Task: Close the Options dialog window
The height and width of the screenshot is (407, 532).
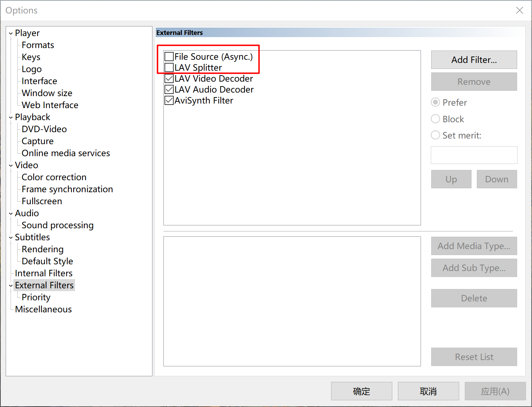Action: tap(519, 10)
